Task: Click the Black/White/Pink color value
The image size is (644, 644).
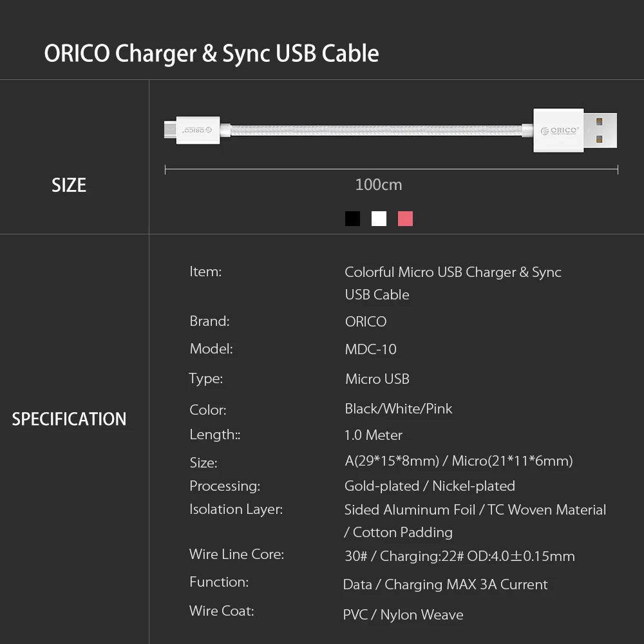Action: tap(399, 409)
